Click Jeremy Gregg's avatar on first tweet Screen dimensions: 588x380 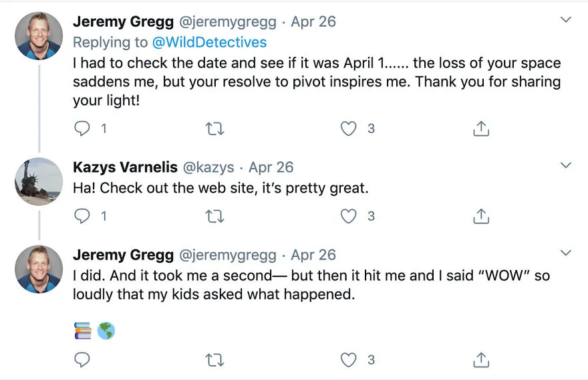[39, 36]
